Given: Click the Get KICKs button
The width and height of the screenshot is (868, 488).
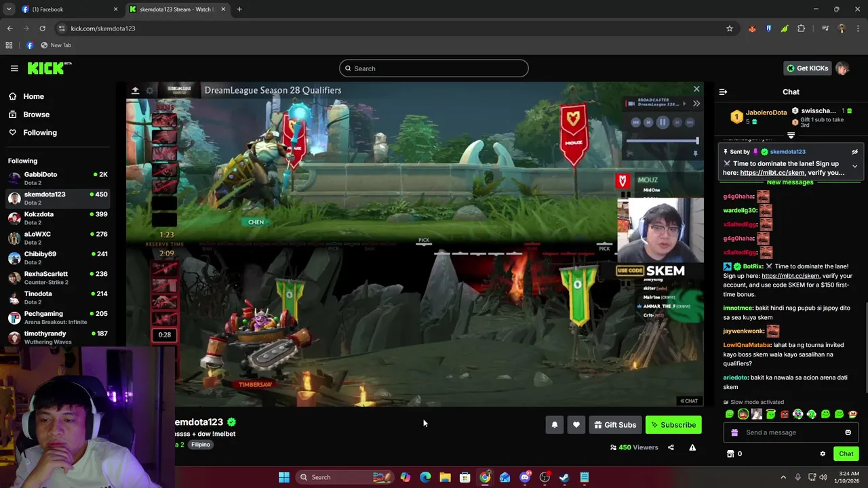Looking at the screenshot, I should click(x=807, y=68).
